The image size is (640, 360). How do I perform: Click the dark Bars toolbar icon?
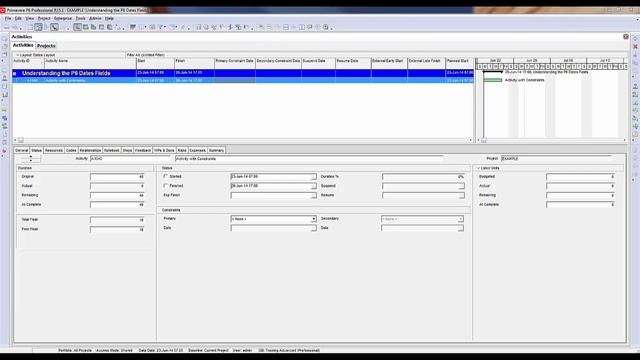click(x=133, y=27)
